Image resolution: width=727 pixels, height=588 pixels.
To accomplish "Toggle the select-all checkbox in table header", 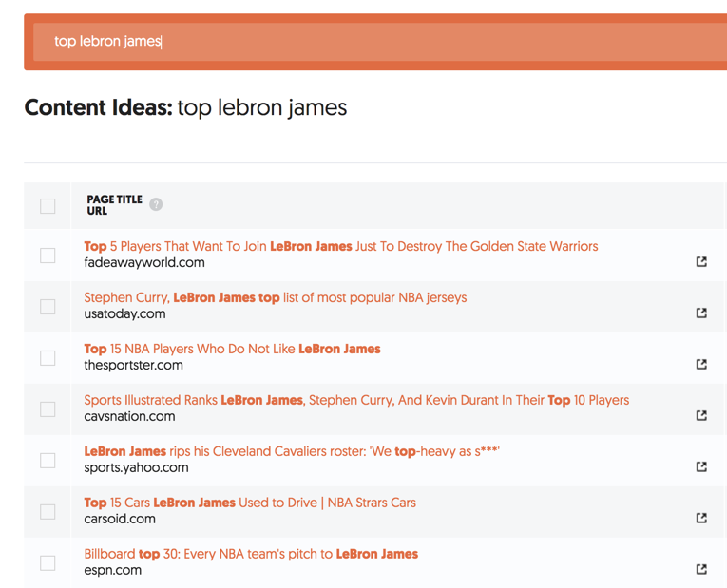I will (48, 206).
